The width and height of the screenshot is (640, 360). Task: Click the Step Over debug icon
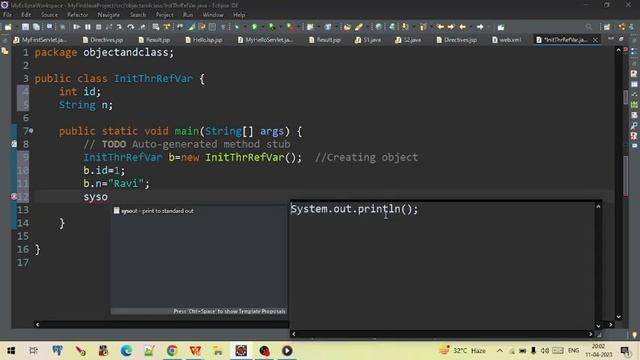(131, 27)
